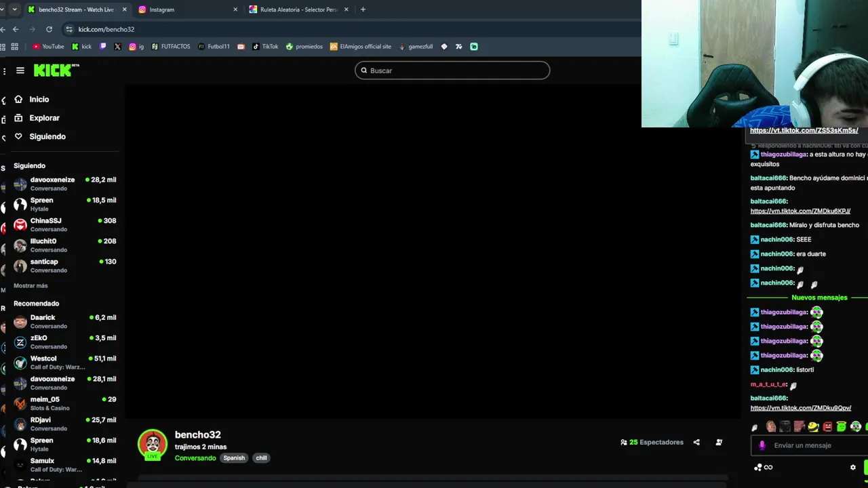Pick the face photo emote in quick bar
Image resolution: width=868 pixels, height=488 pixels.
771,426
